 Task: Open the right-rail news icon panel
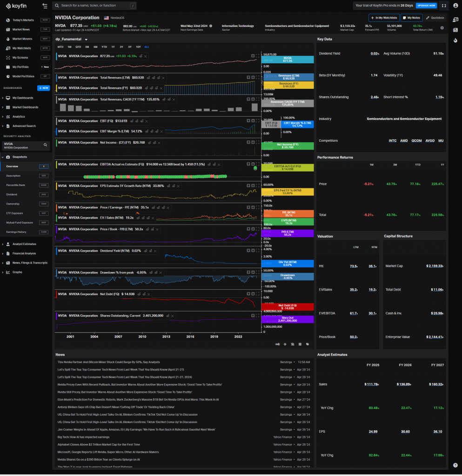click(x=455, y=30)
